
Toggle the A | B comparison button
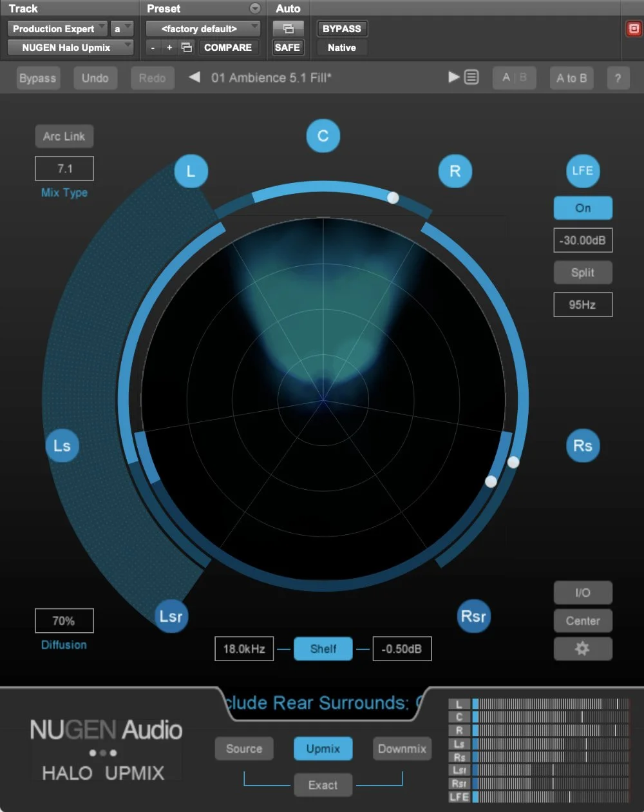click(x=514, y=78)
